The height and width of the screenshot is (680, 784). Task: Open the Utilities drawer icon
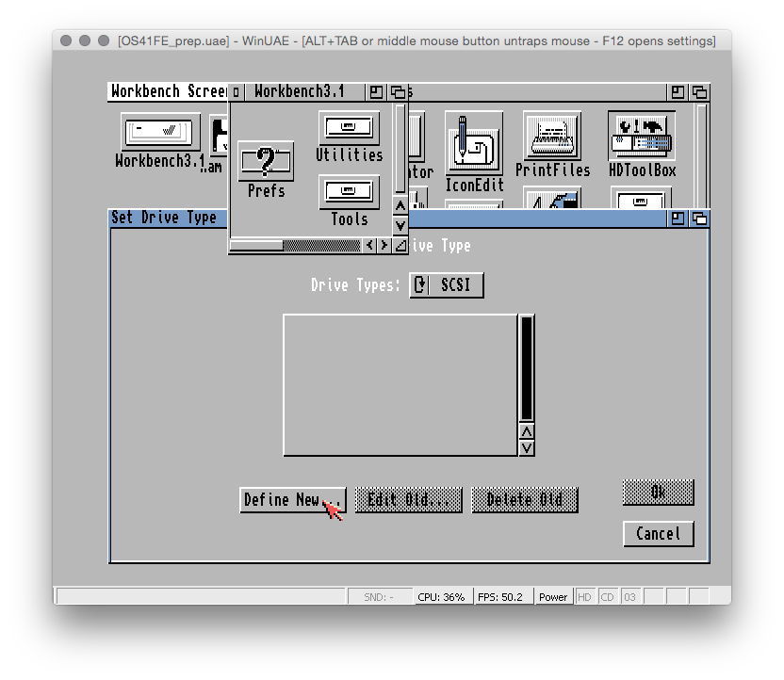(349, 127)
